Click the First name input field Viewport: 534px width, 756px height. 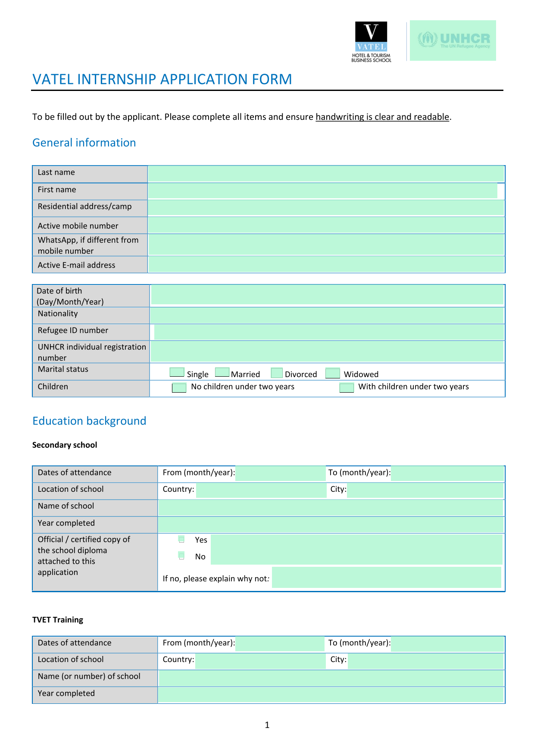coord(322,191)
